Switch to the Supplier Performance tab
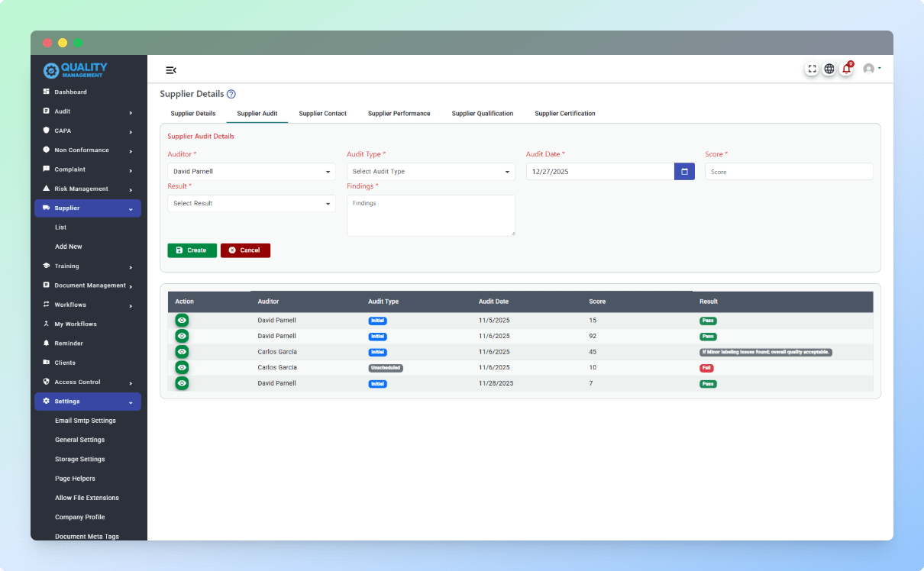Image resolution: width=924 pixels, height=571 pixels. (399, 113)
